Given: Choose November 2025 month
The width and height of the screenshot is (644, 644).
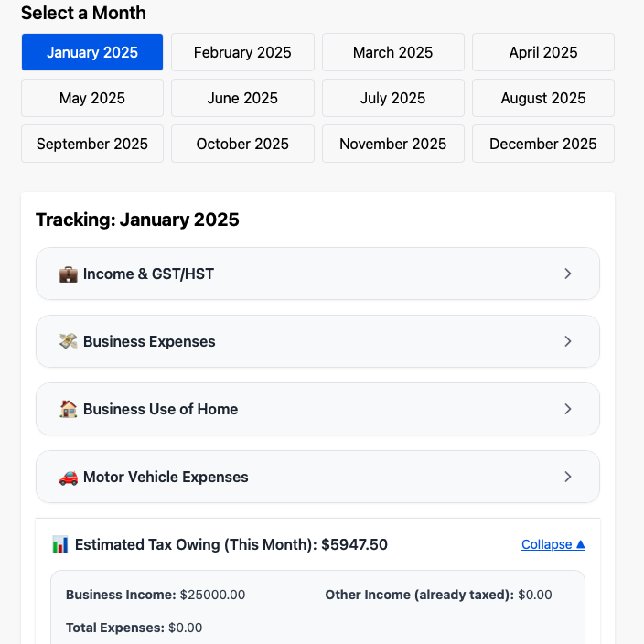Looking at the screenshot, I should tap(393, 144).
